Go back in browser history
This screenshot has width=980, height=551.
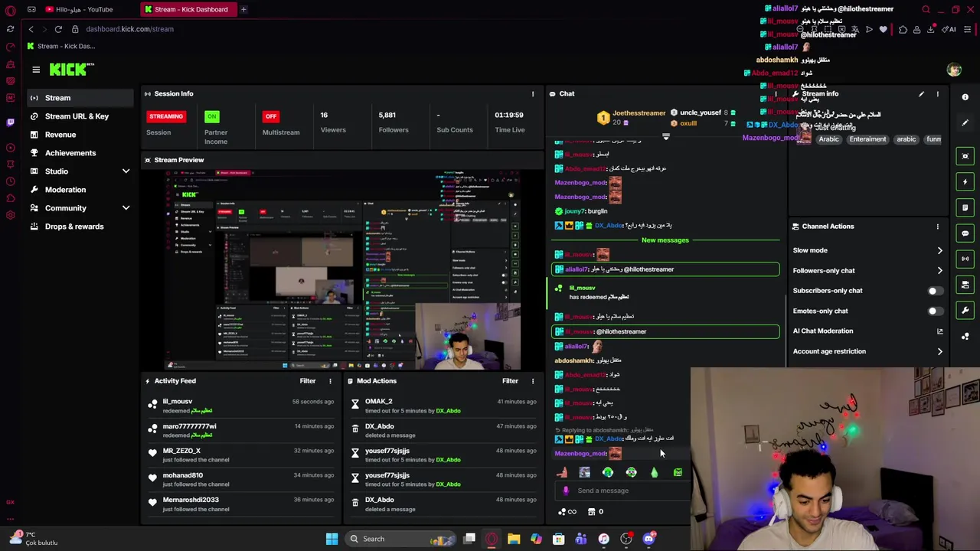click(x=31, y=29)
